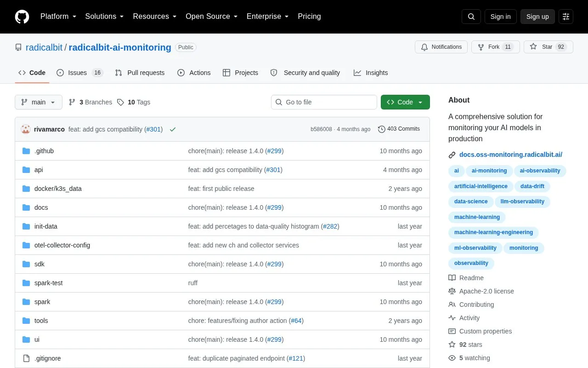Switch to the Issues tab
This screenshot has height=368, width=588.
point(80,73)
